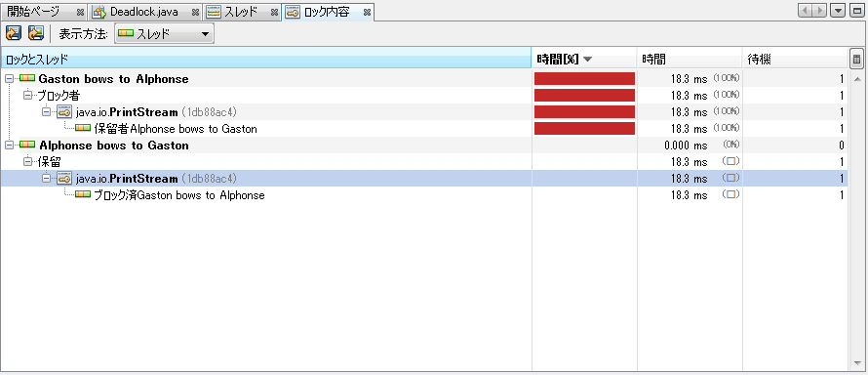Screen dimensions: 868x375
Task: Click the ロック内容 tab lock icon
Action: click(294, 12)
